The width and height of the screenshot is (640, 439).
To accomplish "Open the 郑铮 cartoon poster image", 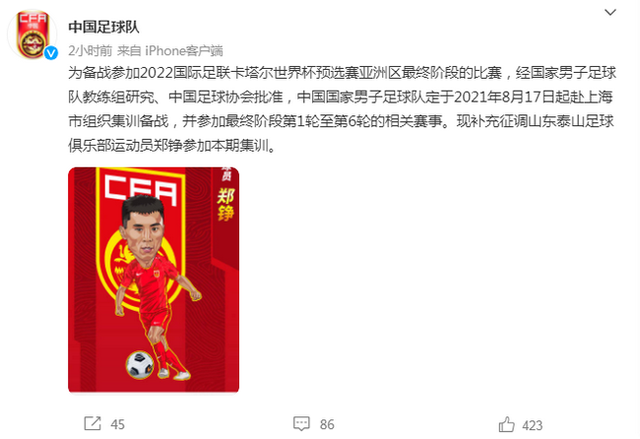I will (x=153, y=279).
